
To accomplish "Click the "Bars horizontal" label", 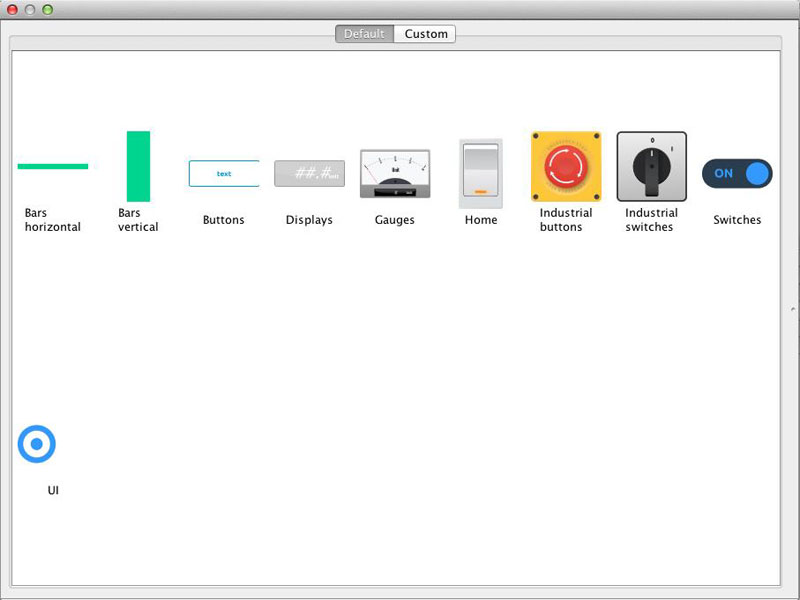I will pyautogui.click(x=53, y=220).
